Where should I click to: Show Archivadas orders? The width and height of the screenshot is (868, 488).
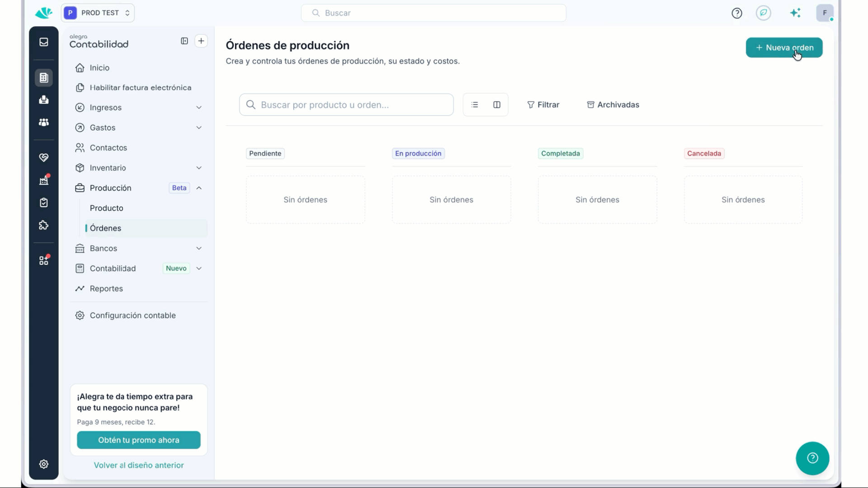pos(613,105)
